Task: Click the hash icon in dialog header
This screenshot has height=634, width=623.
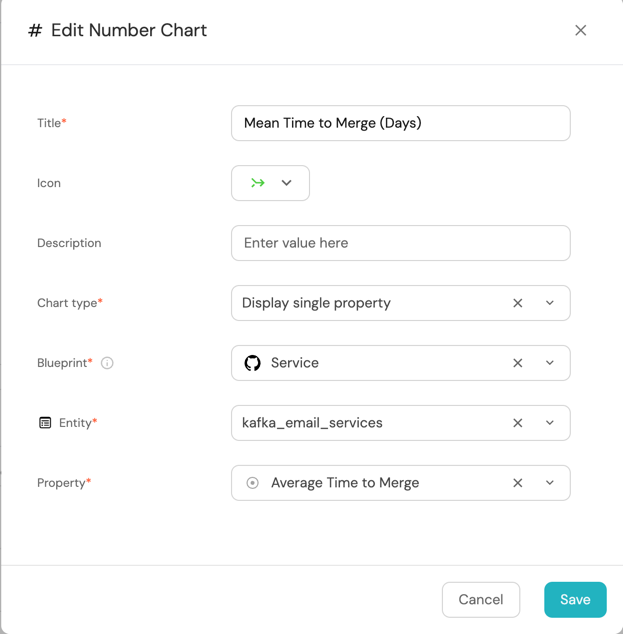Action: click(x=35, y=30)
